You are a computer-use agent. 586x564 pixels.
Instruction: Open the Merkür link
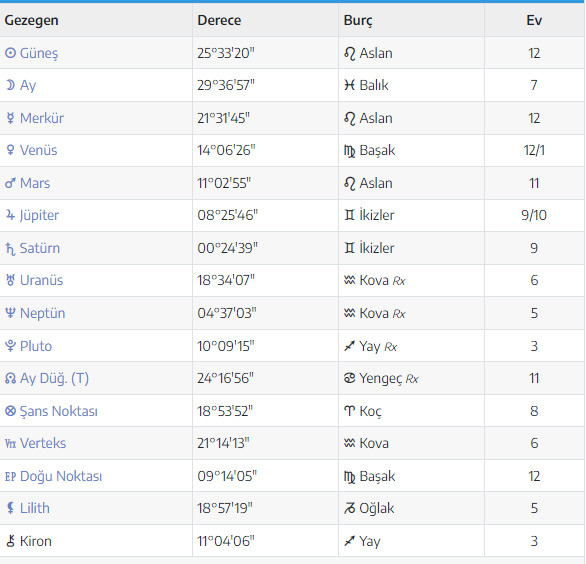tap(42, 118)
